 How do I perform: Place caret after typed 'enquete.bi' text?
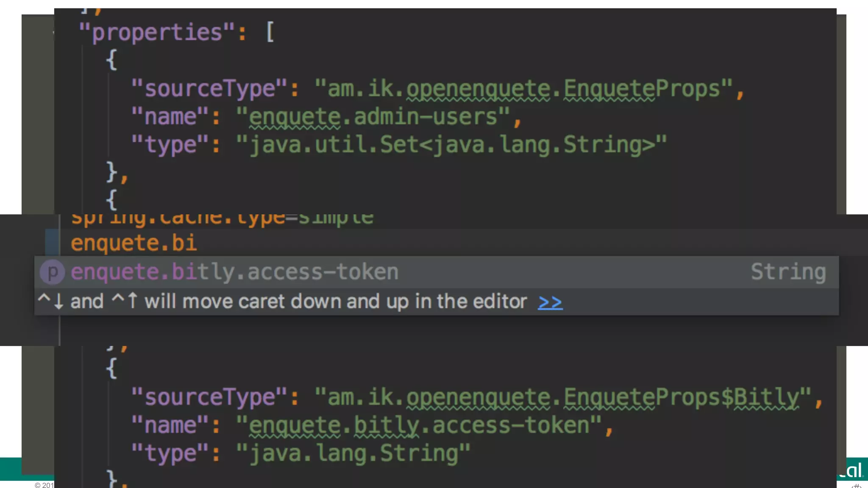pyautogui.click(x=198, y=243)
